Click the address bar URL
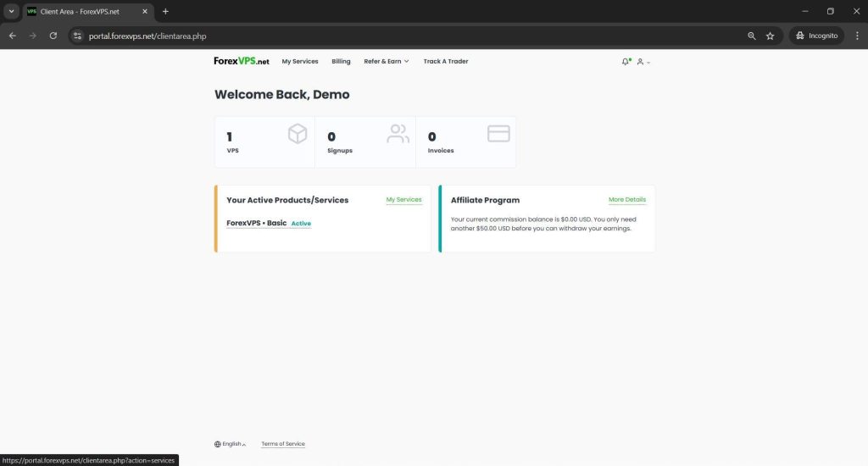Viewport: 868px width, 466px height. pyautogui.click(x=147, y=36)
